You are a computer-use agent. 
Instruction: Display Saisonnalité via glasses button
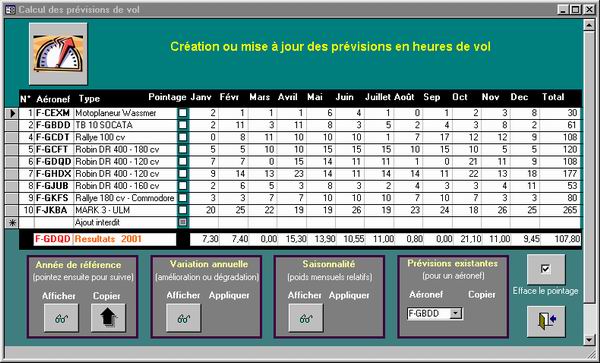pyautogui.click(x=306, y=318)
